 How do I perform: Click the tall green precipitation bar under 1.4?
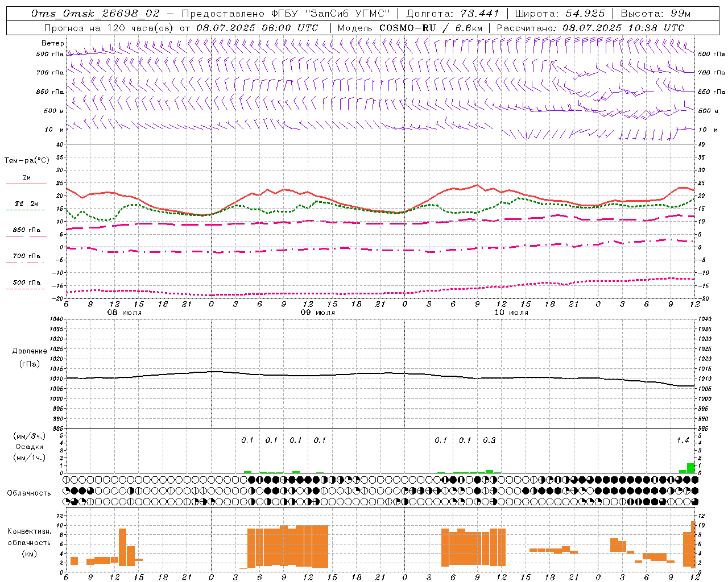[x=691, y=468]
